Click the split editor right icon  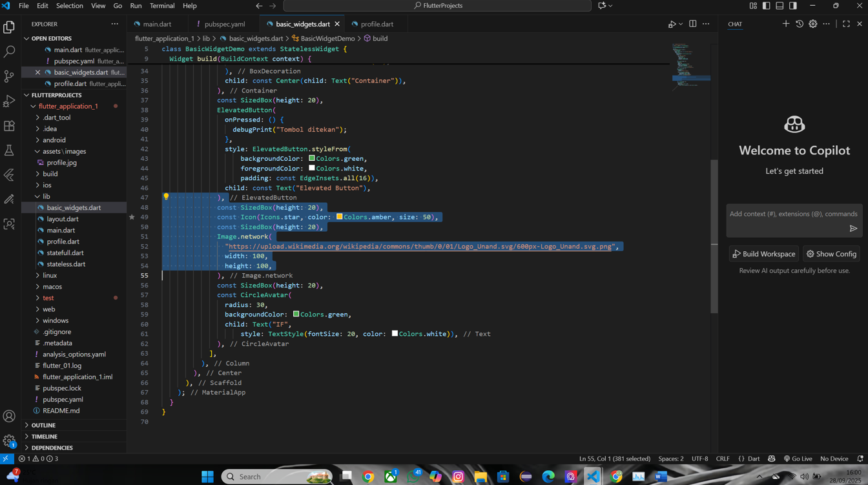(692, 24)
